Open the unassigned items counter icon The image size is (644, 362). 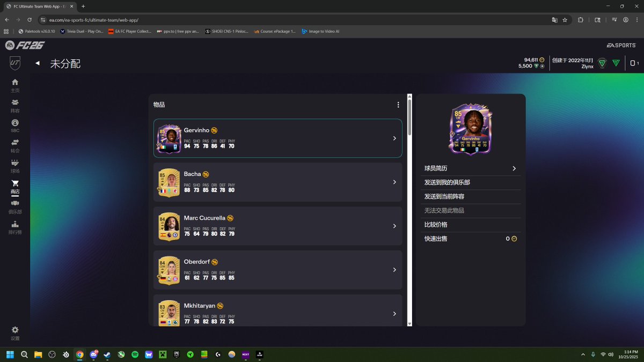[634, 63]
